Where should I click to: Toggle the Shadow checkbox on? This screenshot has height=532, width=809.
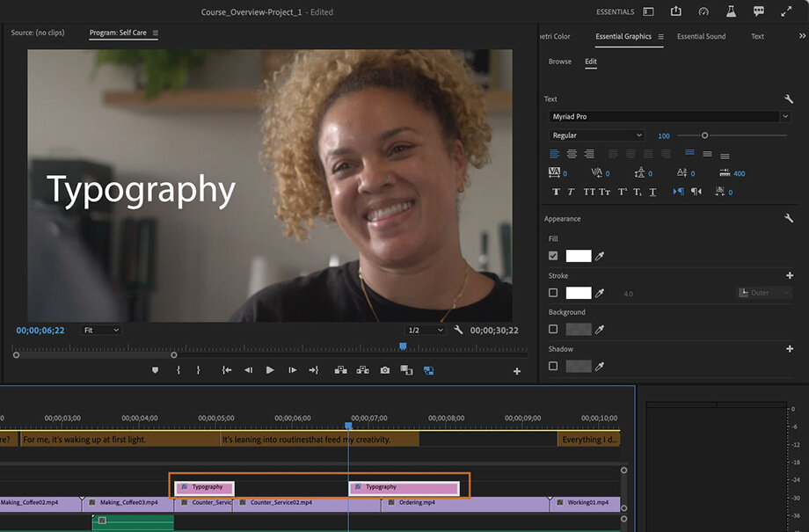point(553,367)
